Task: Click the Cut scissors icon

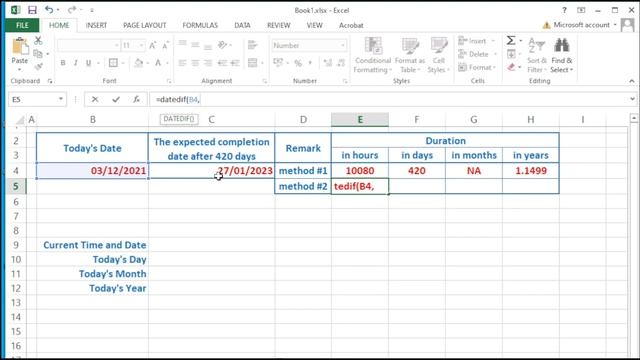Action: 38,40
